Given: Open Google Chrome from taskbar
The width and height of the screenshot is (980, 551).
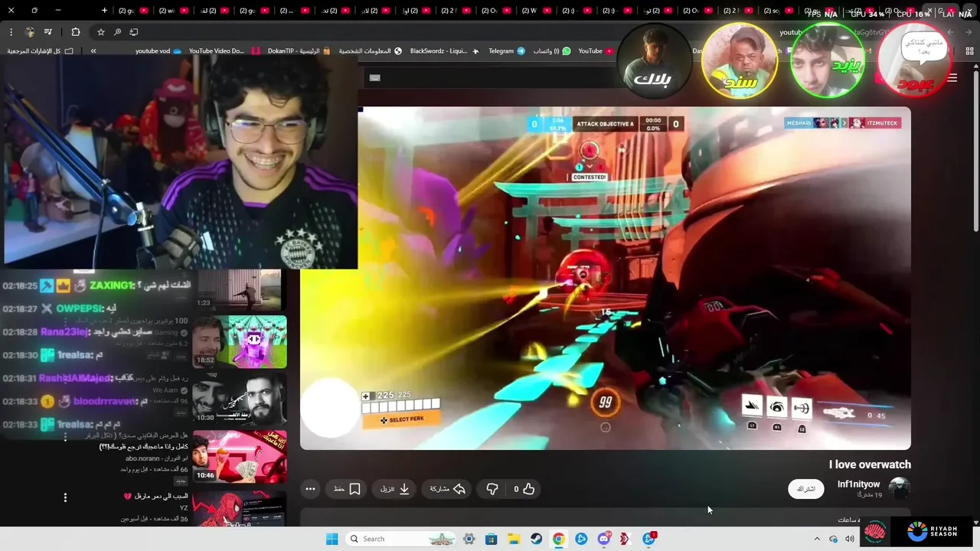Looking at the screenshot, I should point(559,539).
